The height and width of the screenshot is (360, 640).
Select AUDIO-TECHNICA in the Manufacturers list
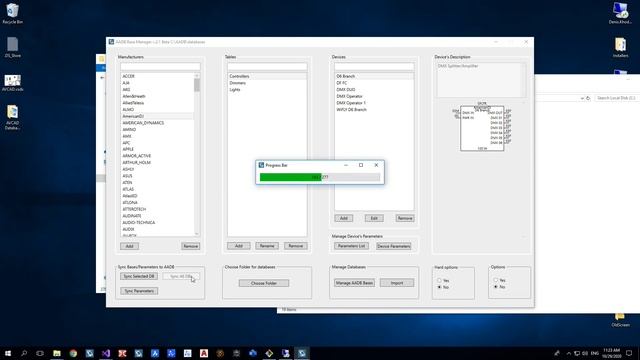tap(157, 222)
